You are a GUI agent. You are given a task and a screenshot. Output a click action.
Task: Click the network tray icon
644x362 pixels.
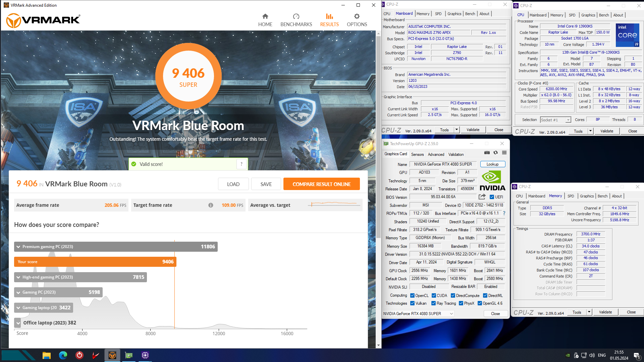pyautogui.click(x=584, y=355)
